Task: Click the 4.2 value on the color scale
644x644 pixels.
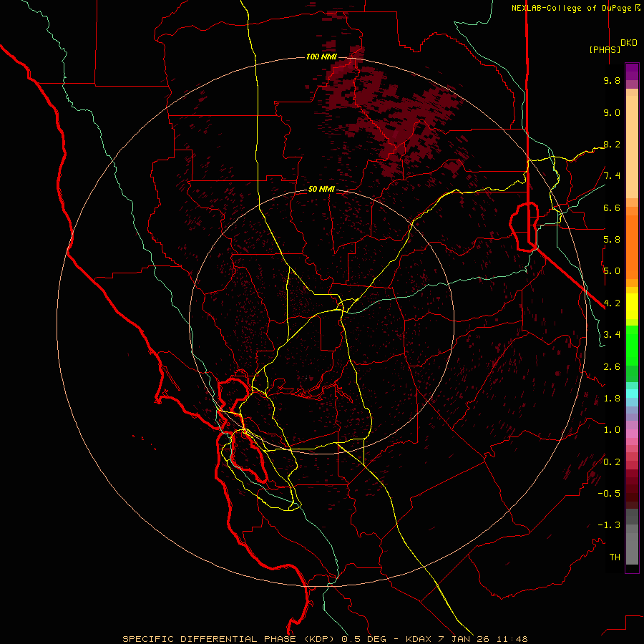Action: [x=612, y=303]
